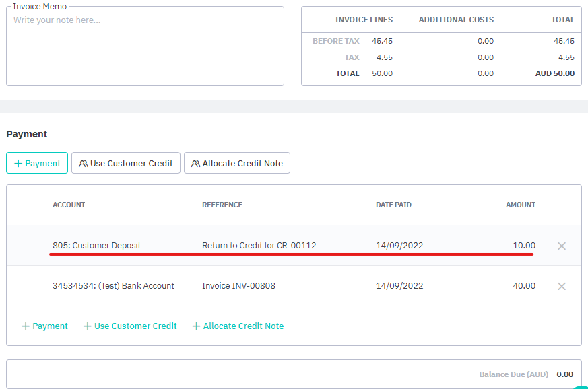The image size is (588, 389).
Task: Click the people icon on Use Customer Credit
Action: pos(84,164)
